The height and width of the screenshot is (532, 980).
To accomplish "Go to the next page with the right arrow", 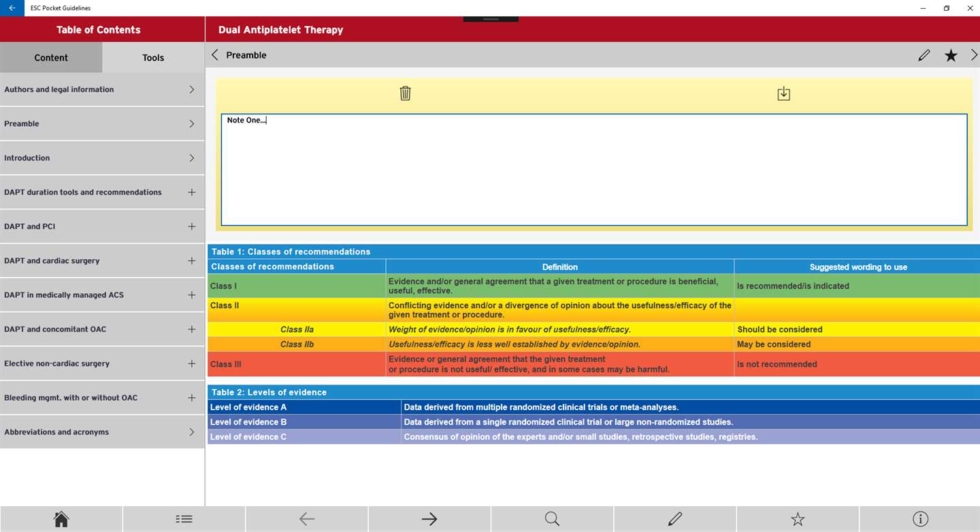I will [429, 519].
